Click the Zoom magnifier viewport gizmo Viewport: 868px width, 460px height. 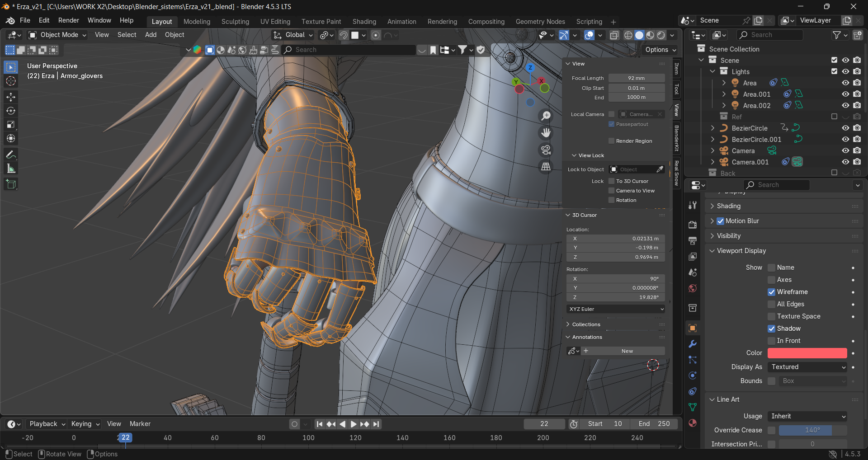[x=546, y=116]
